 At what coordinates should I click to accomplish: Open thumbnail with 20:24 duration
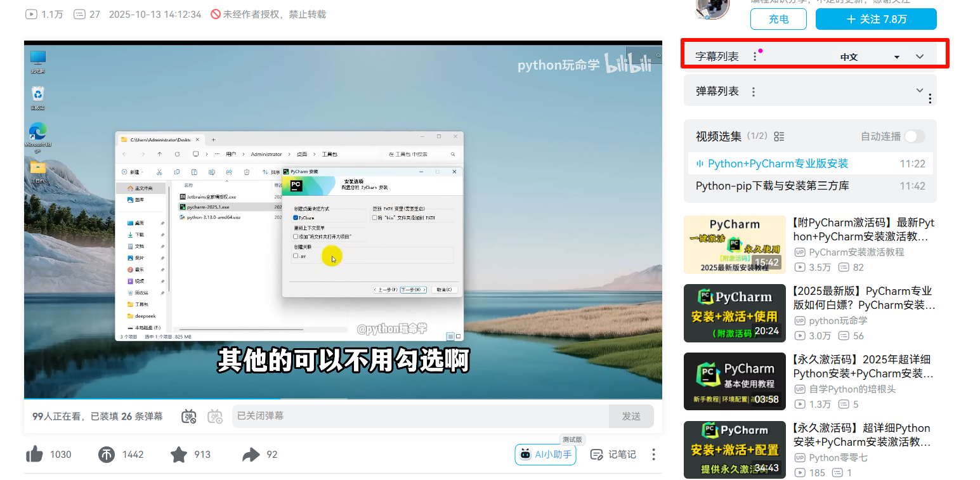coord(735,313)
